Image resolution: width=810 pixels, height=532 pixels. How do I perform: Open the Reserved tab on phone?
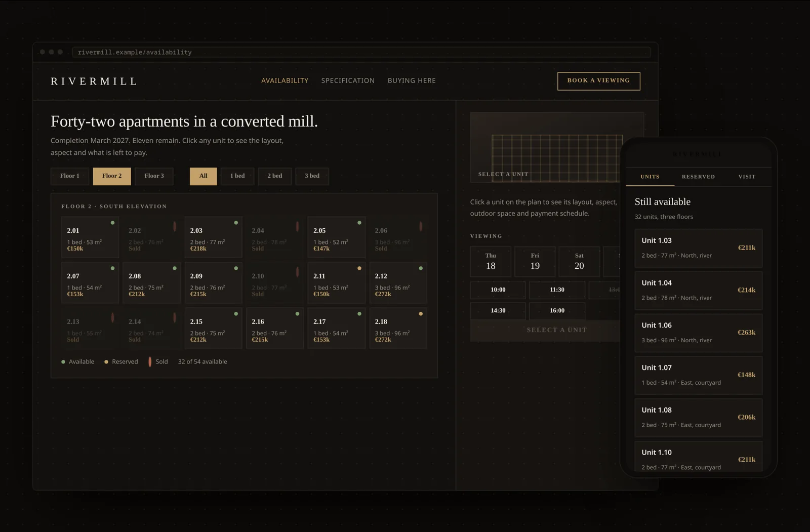[x=698, y=177]
